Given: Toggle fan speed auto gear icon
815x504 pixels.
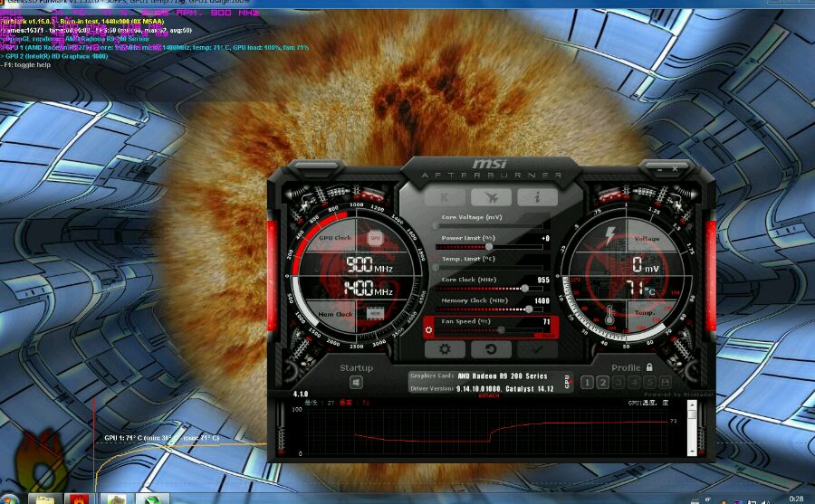Looking at the screenshot, I should point(429,330).
